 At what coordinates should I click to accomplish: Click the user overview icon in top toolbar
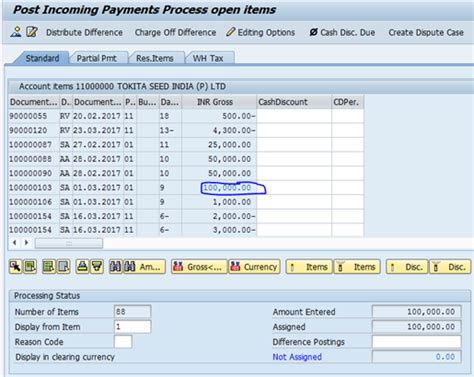point(16,32)
